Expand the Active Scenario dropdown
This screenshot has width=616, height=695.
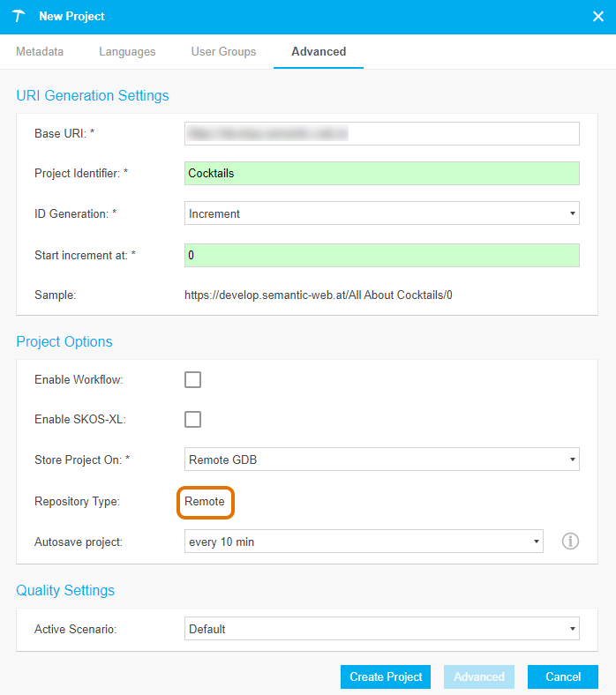coord(382,629)
